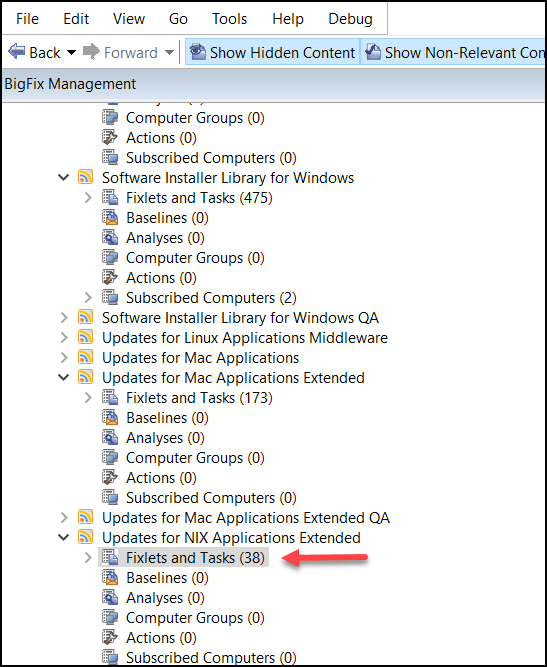Click Baselines icon under Mac Applications Extended
This screenshot has height=667, width=547.
point(110,417)
